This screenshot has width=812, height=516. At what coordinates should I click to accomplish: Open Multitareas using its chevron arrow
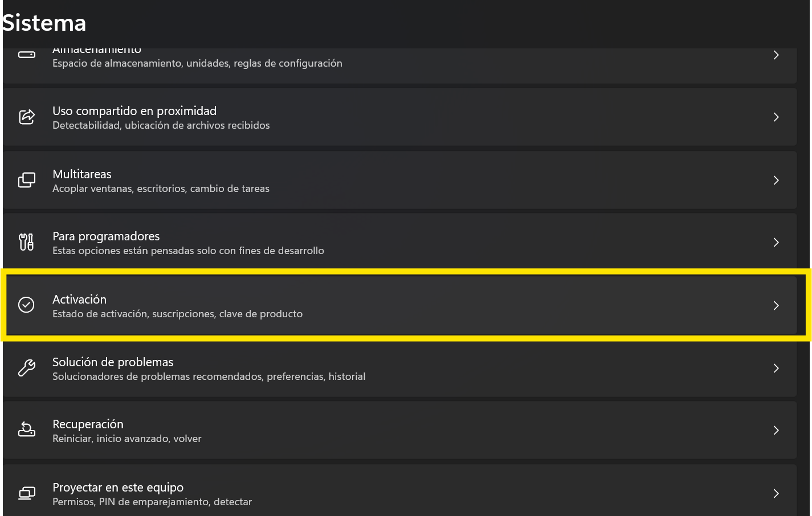tap(776, 180)
